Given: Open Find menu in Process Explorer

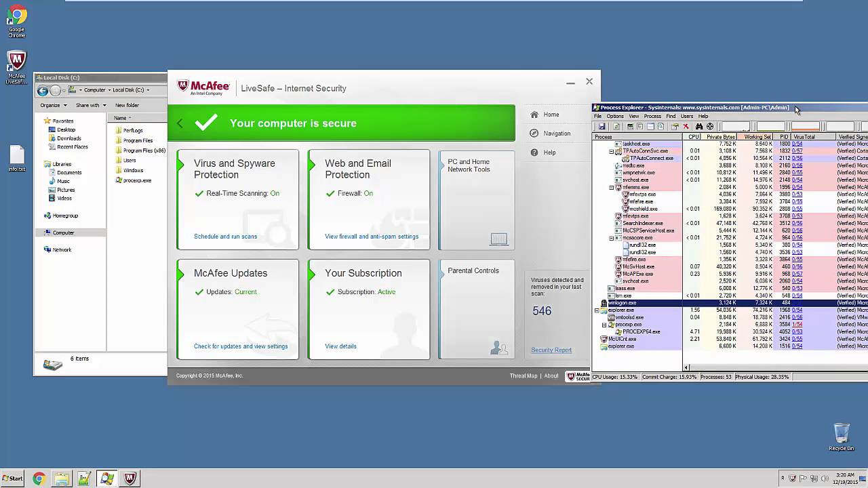Looking at the screenshot, I should pos(671,116).
